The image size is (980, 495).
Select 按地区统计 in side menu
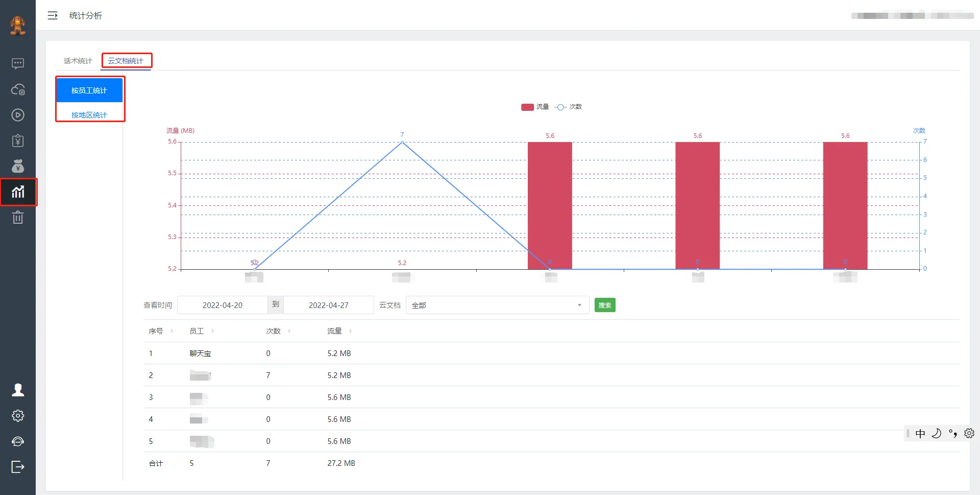[x=89, y=115]
